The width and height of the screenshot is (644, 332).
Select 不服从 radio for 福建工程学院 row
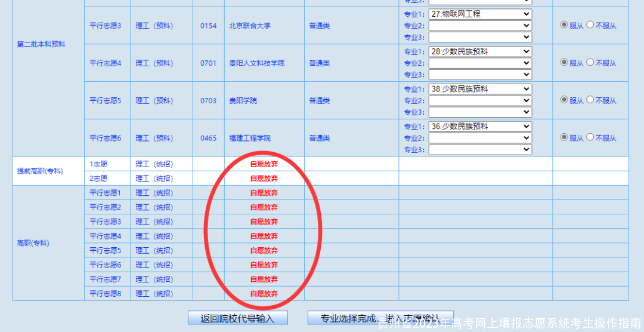(590, 137)
